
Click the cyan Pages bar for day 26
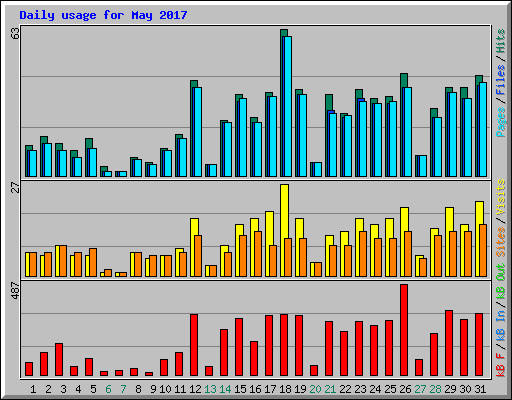408,132
